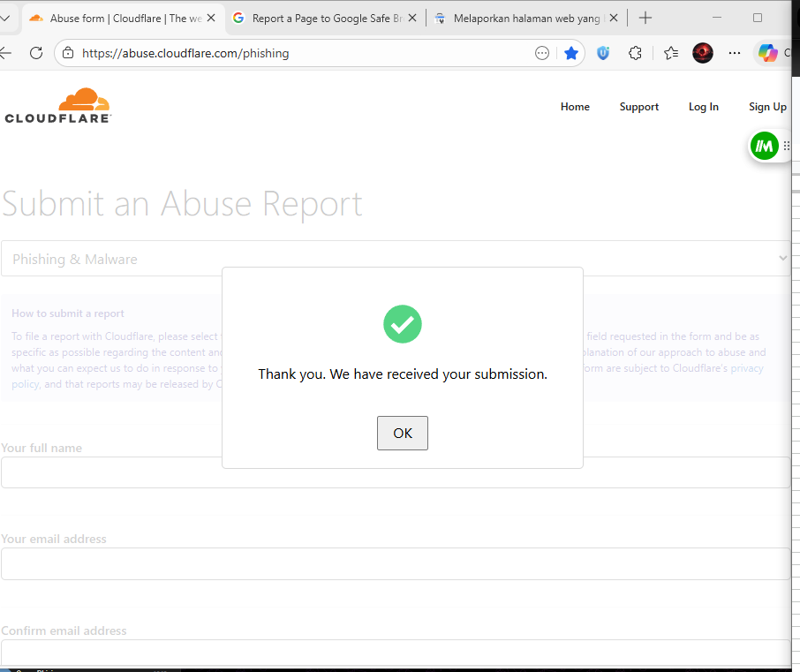Click the green floating M extension badge
This screenshot has height=672, width=800.
pos(764,147)
